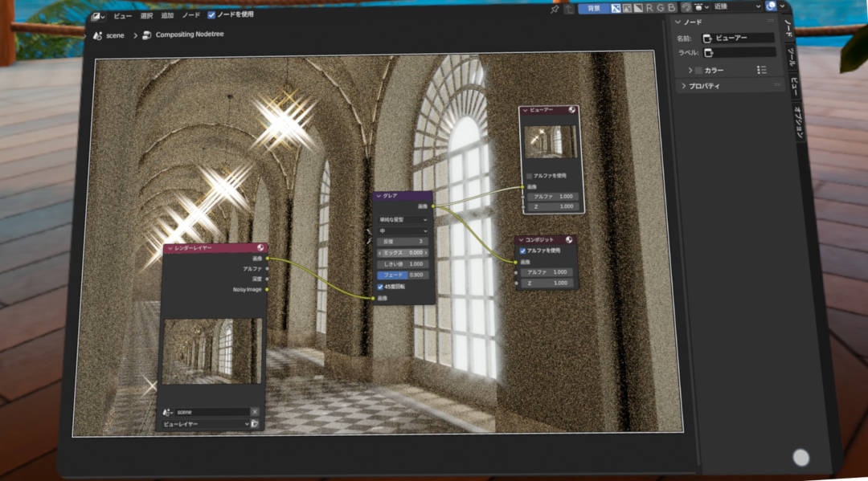Switch to the オプション sidebar tab
The image size is (868, 481).
[x=798, y=122]
